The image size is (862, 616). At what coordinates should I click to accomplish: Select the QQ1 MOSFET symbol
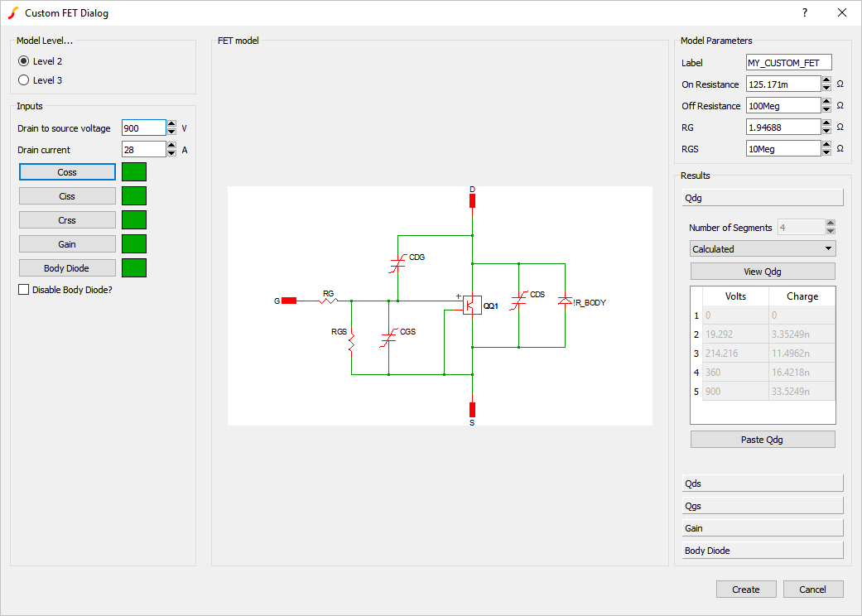tap(472, 305)
